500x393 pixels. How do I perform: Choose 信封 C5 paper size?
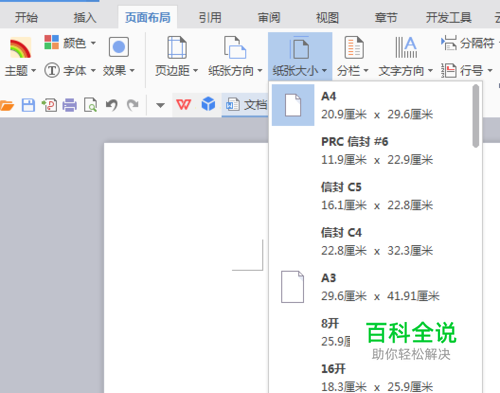pyautogui.click(x=371, y=196)
